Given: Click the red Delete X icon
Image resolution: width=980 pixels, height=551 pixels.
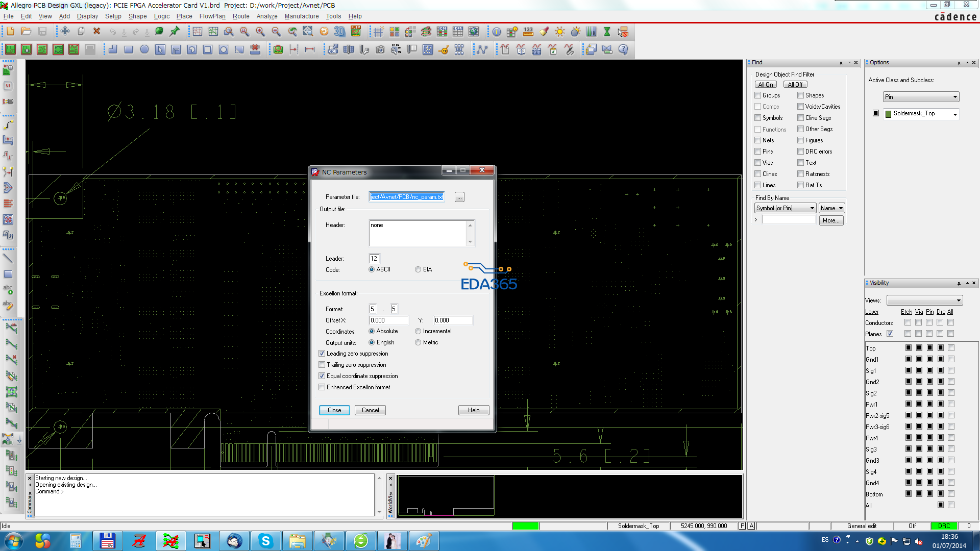Looking at the screenshot, I should [96, 32].
